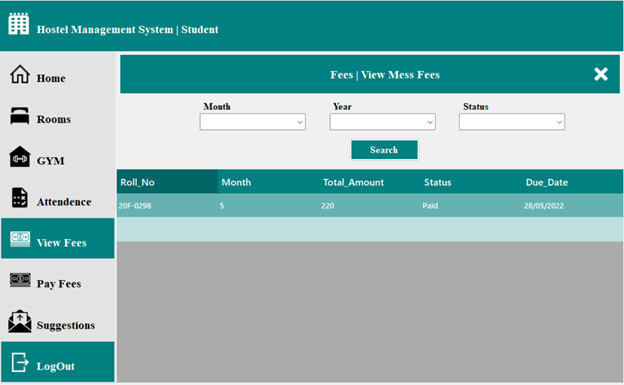Click the View Fees money icon
The height and width of the screenshot is (385, 624).
pyautogui.click(x=20, y=239)
